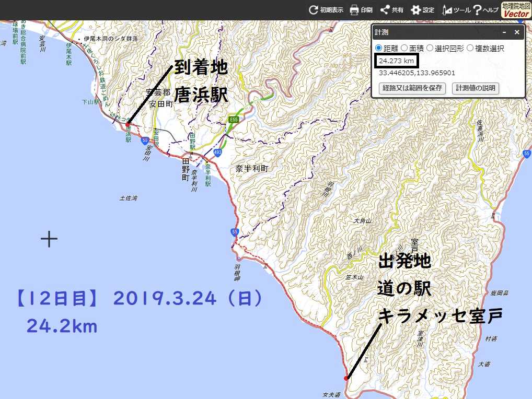The width and height of the screenshot is (532, 399).
Task: Open the 印刷 print tool
Action: pos(354,10)
